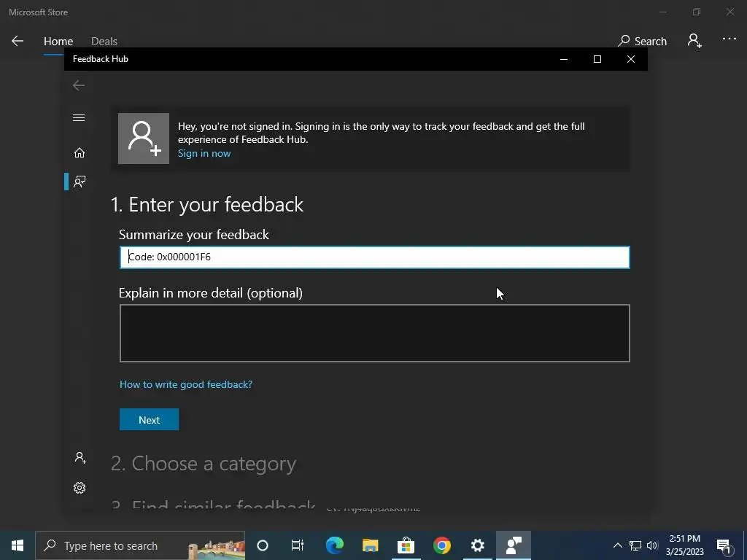Screen dimensions: 747x560
Task: Launch Microsoft Edge from taskbar
Action: [x=334, y=545]
